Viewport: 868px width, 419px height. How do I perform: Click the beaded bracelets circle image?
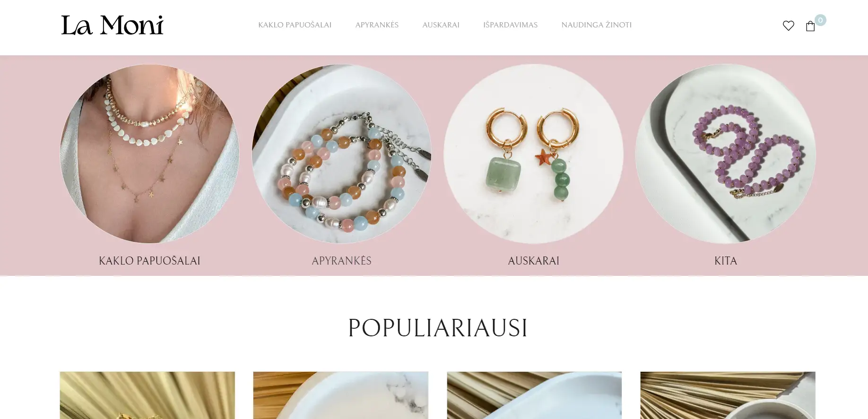pos(341,154)
